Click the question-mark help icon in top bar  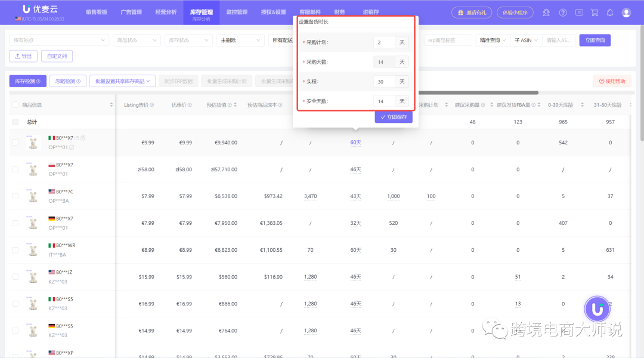pos(562,12)
